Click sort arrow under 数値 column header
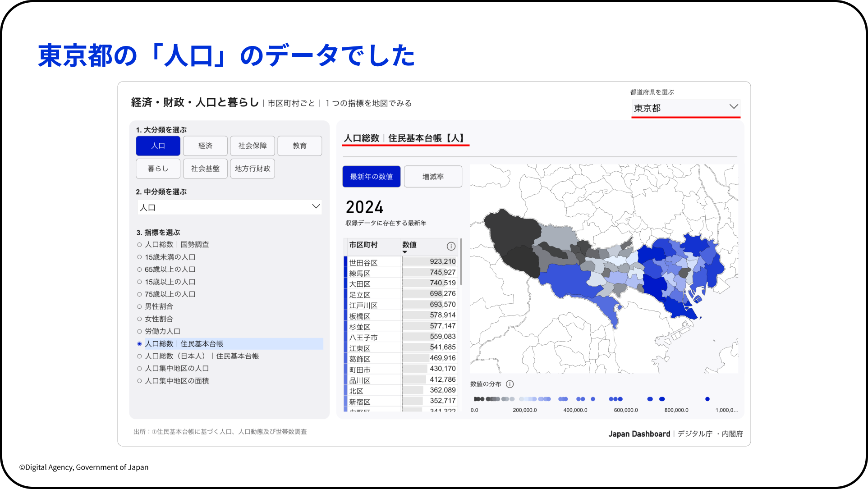 coord(405,252)
